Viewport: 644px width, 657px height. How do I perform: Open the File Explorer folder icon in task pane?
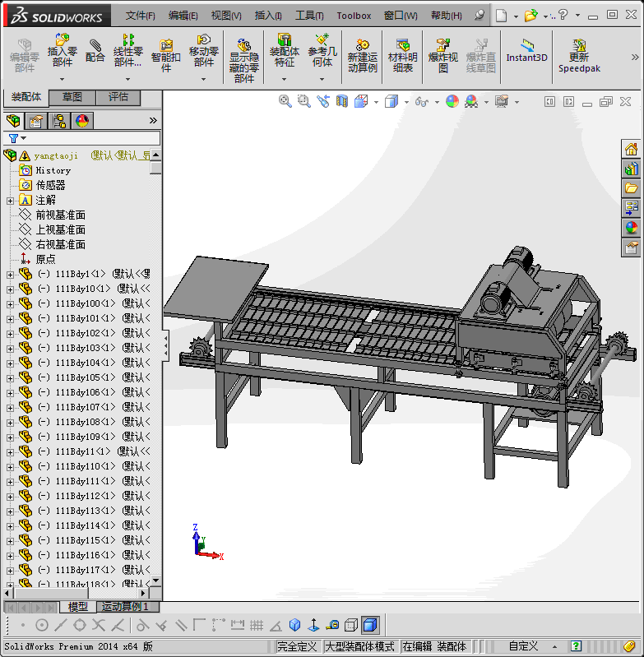click(x=631, y=187)
